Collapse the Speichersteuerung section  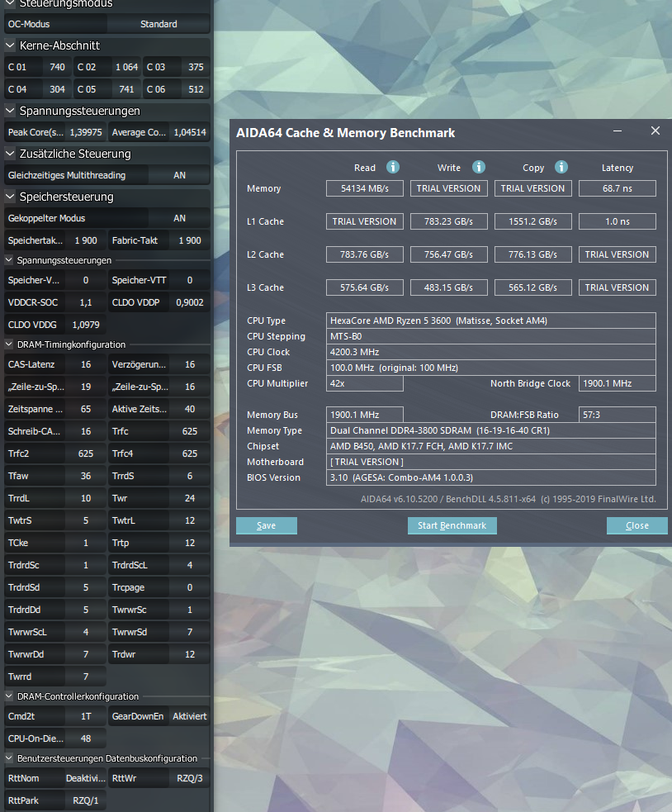10,197
